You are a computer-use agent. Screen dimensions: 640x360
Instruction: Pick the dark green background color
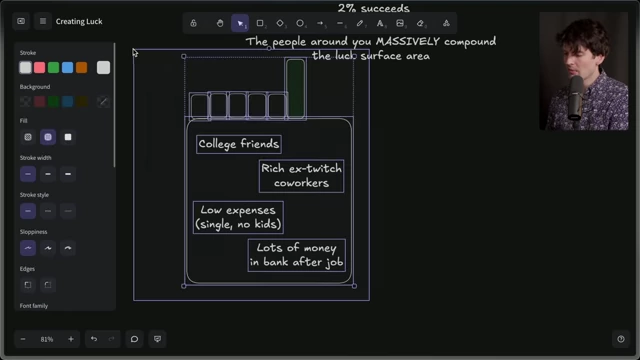point(53,101)
